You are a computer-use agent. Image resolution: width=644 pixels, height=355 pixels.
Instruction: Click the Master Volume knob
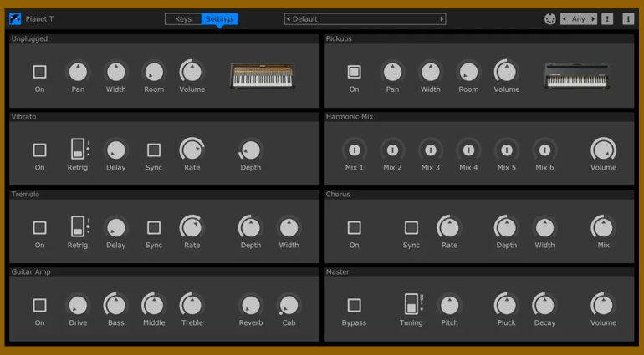tap(602, 304)
